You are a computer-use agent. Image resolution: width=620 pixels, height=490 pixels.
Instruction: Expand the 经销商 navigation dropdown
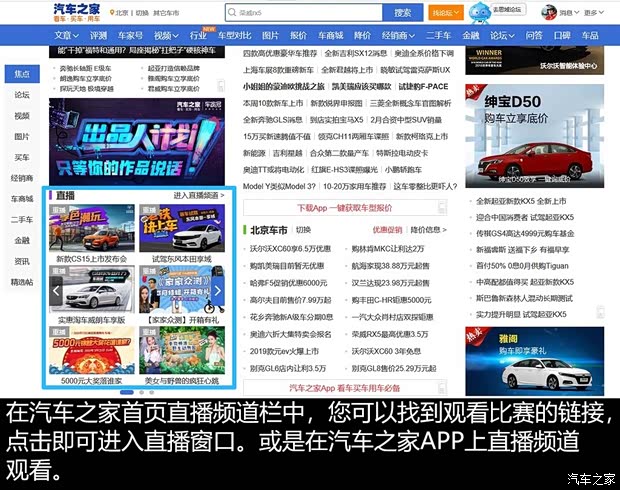(x=398, y=36)
